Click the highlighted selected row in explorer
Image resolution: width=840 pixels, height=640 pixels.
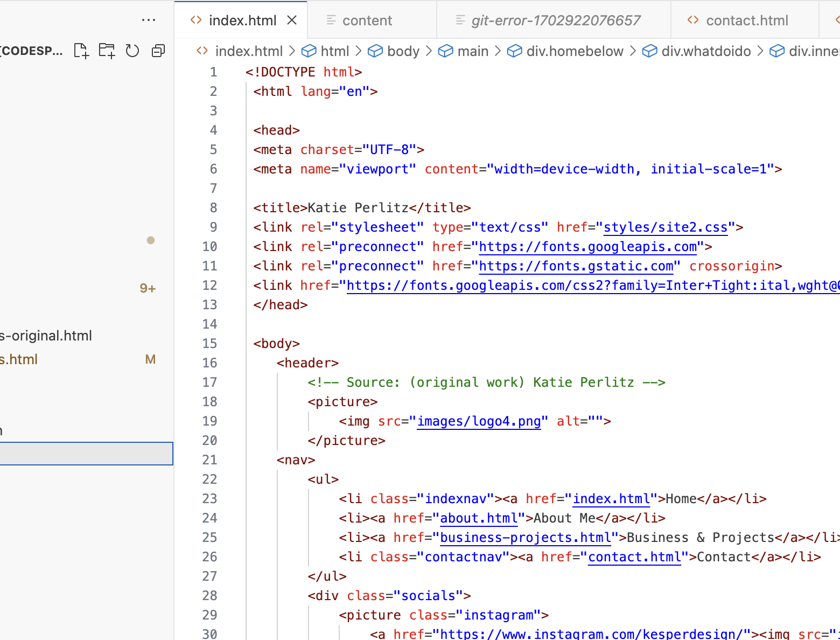click(x=86, y=454)
